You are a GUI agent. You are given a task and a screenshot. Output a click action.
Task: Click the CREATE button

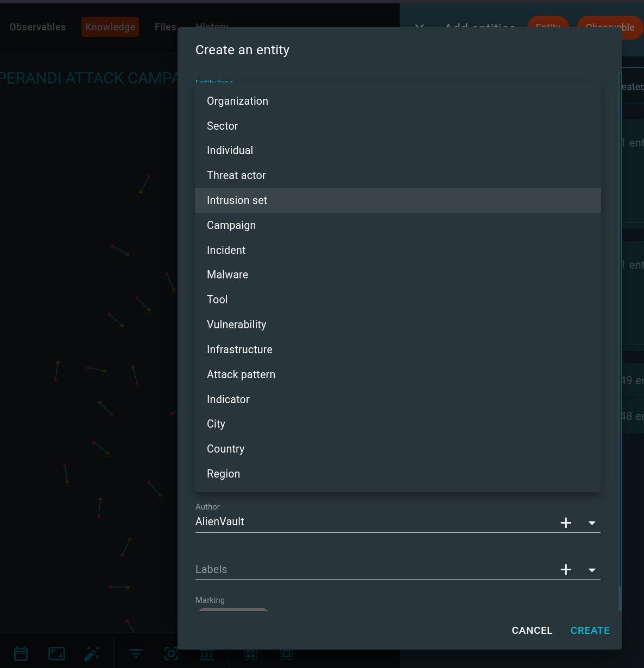[x=590, y=630]
